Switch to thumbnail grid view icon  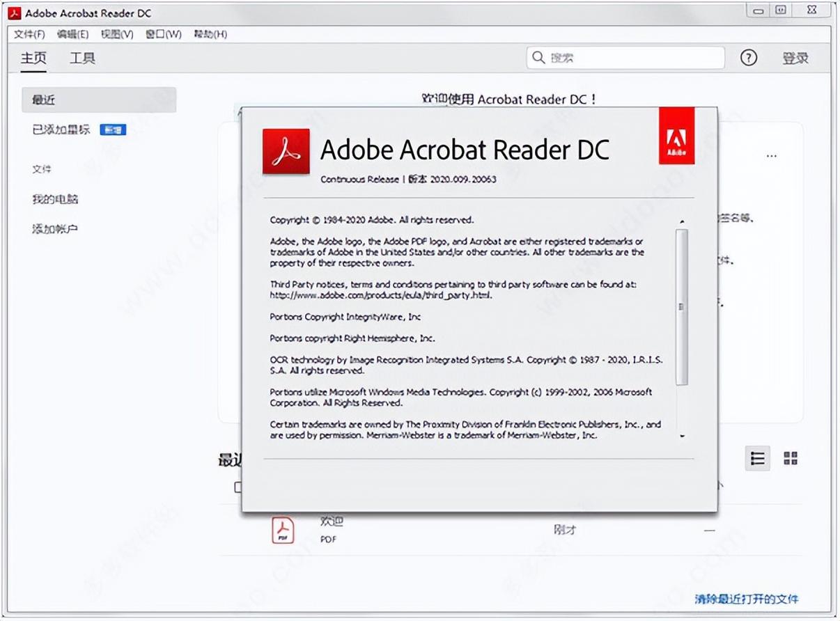(791, 458)
